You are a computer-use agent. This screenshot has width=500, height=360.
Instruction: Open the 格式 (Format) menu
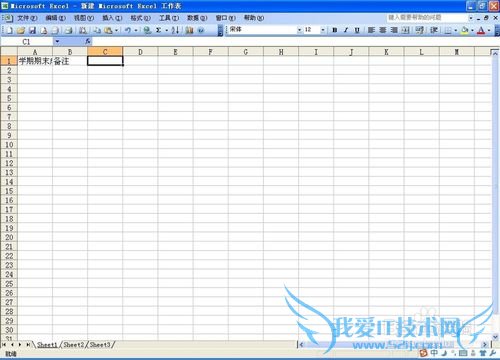140,18
